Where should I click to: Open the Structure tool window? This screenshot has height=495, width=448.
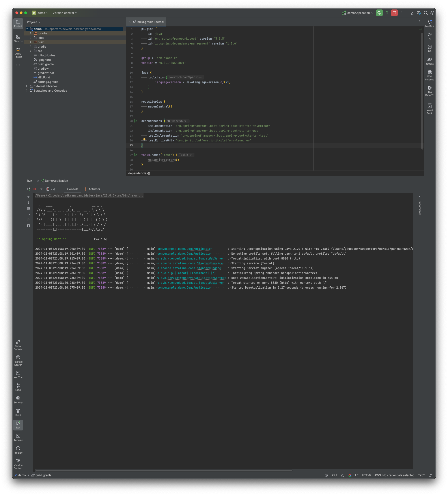click(18, 39)
